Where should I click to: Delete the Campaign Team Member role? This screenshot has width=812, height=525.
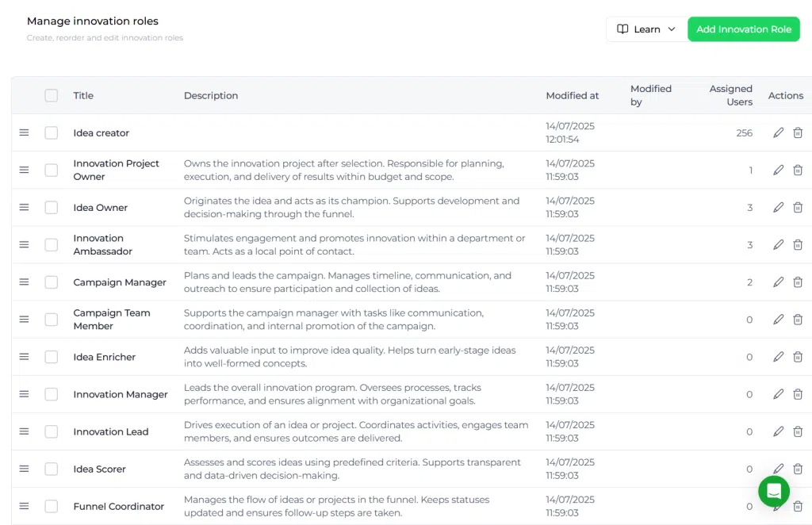pyautogui.click(x=798, y=320)
